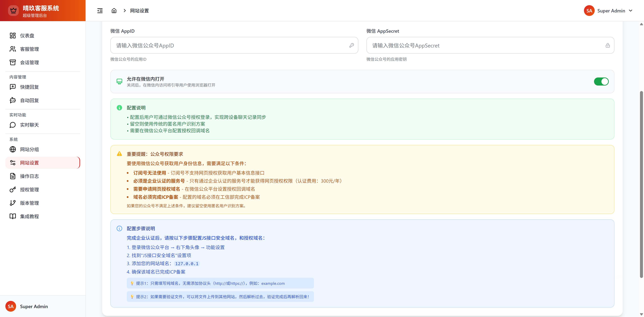This screenshot has width=644, height=317.
Task: Select 自动回复 bot icon
Action: point(13,100)
